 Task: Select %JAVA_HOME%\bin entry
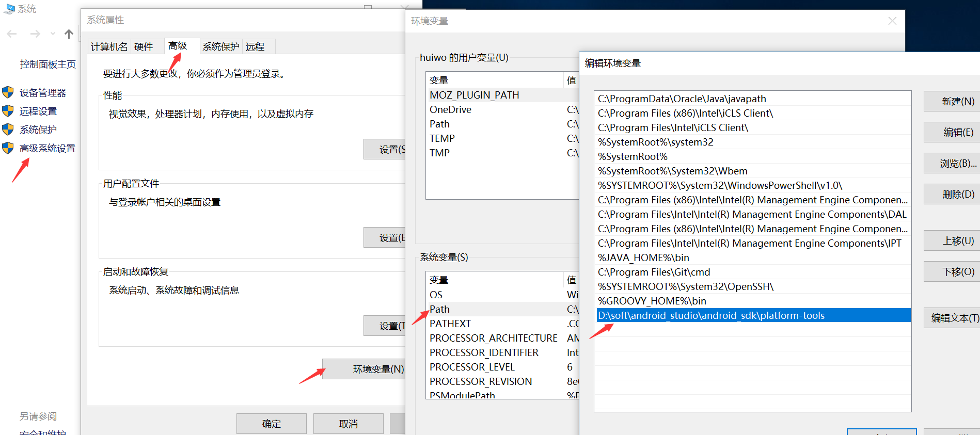click(753, 257)
